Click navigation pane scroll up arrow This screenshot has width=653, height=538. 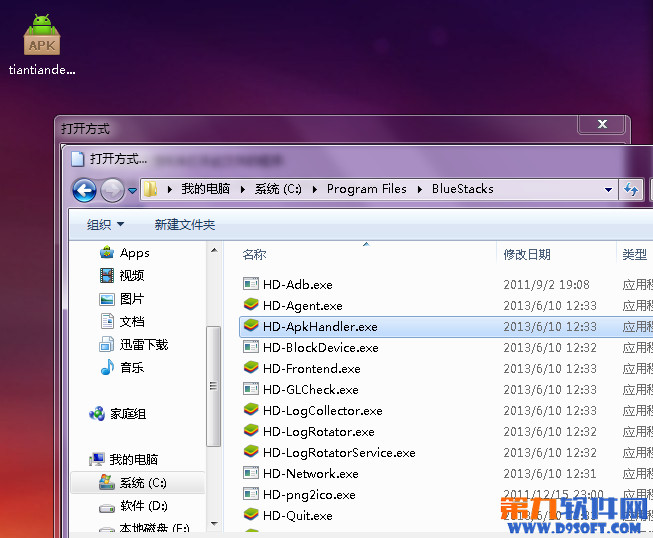click(214, 250)
